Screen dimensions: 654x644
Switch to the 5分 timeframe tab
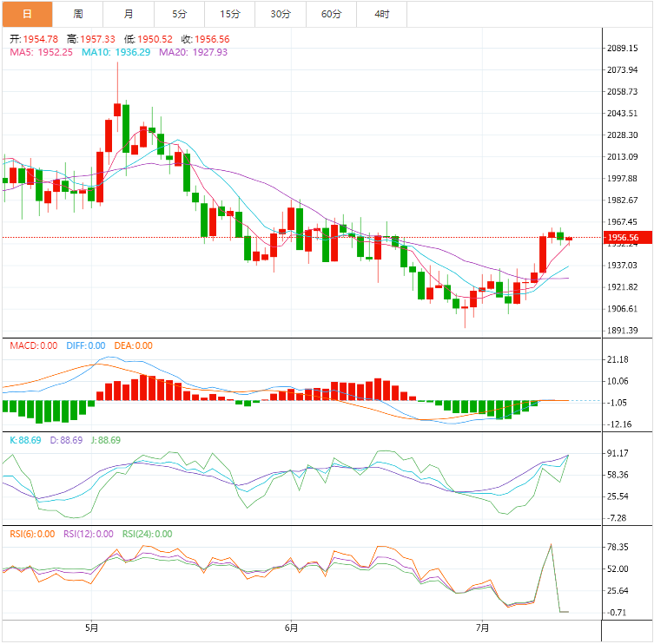click(179, 14)
